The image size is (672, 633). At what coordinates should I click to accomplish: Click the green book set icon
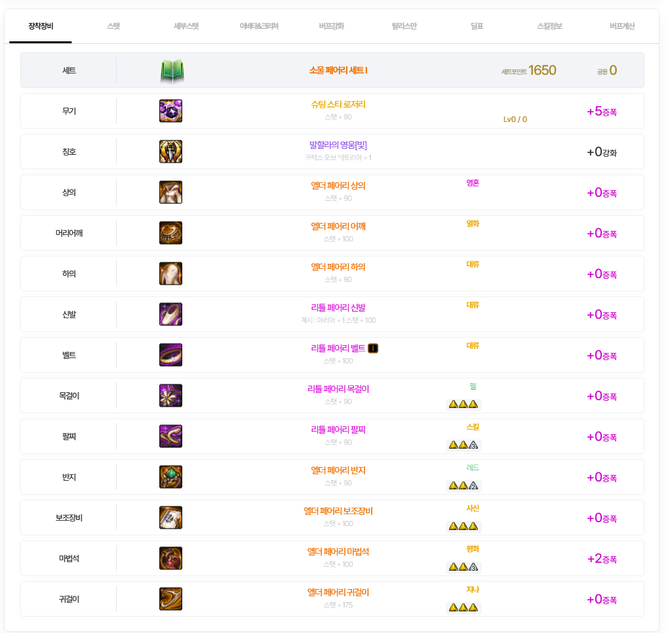(x=172, y=71)
